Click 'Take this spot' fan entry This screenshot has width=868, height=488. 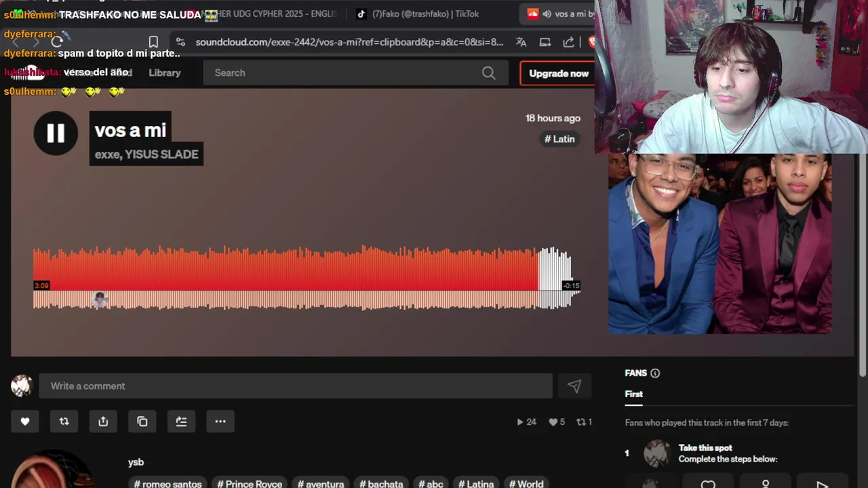[x=705, y=448]
